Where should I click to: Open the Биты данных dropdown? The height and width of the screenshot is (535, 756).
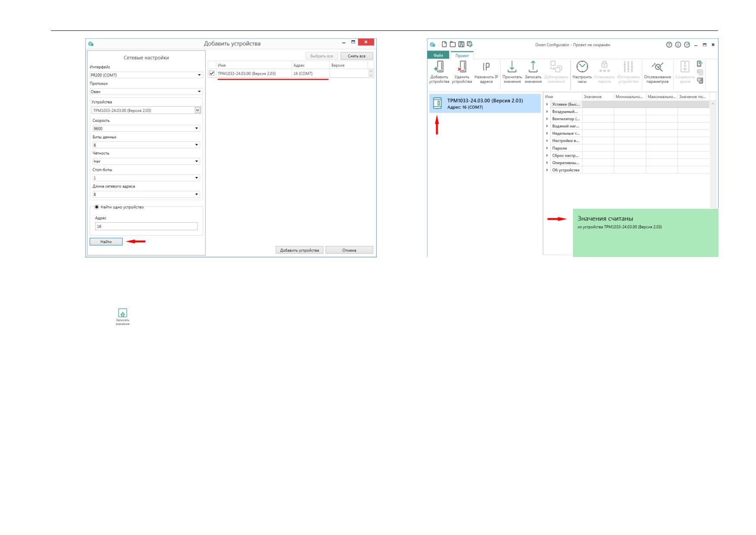coord(146,145)
